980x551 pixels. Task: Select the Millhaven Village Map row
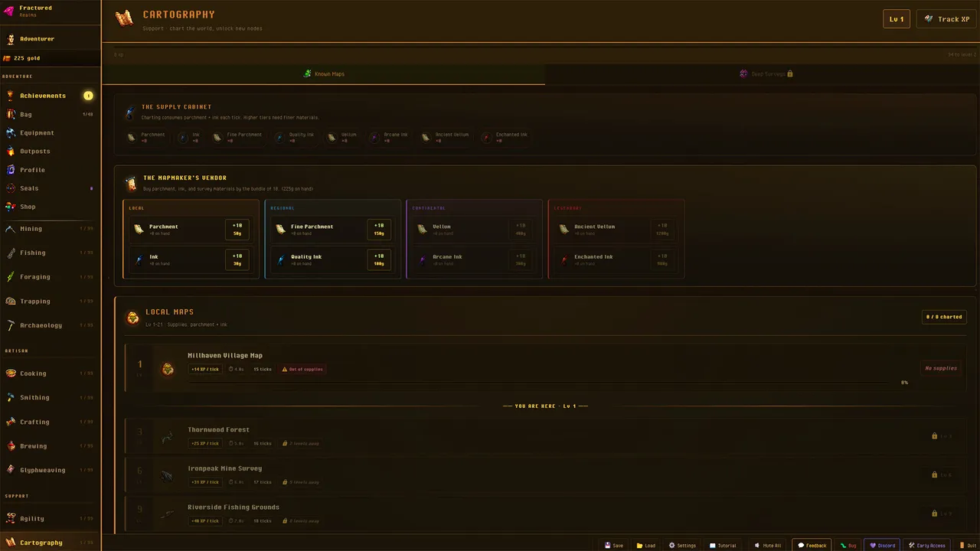[x=545, y=368]
